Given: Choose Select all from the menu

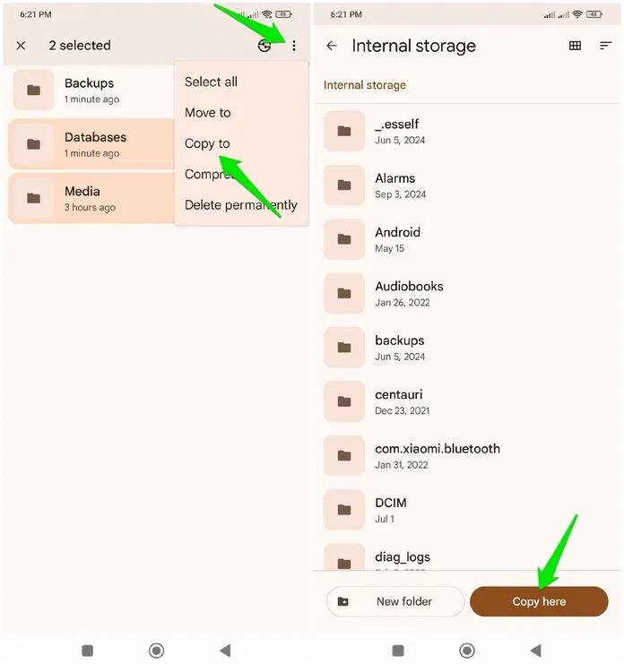Looking at the screenshot, I should click(x=211, y=82).
